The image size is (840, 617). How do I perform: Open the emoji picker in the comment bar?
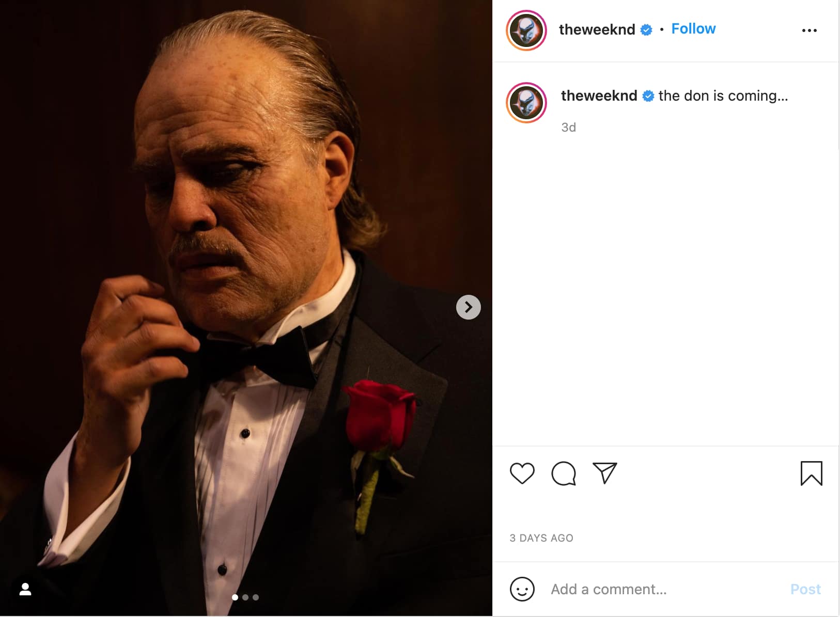click(522, 589)
